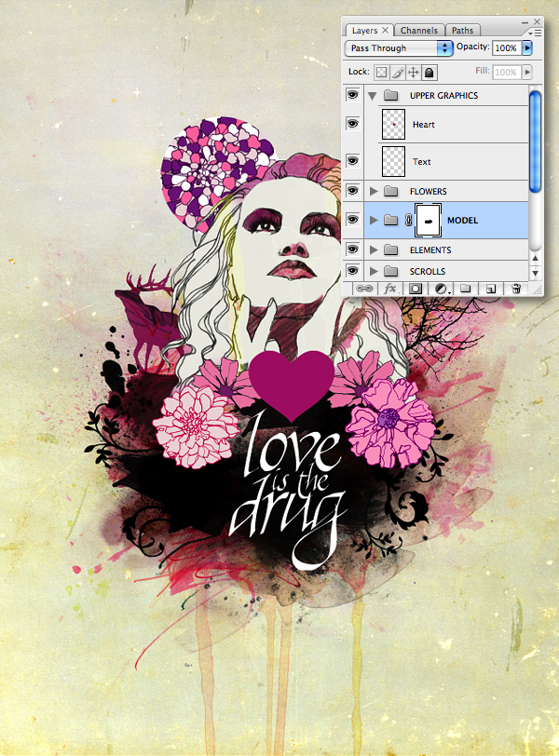The width and height of the screenshot is (559, 756).
Task: Minimize the Layers panel
Action: pyautogui.click(x=525, y=22)
